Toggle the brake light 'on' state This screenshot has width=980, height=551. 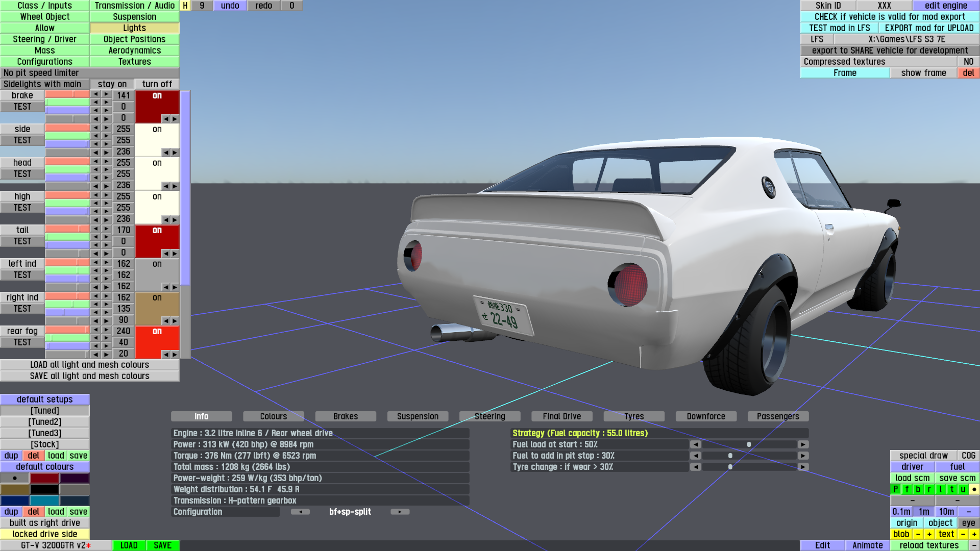tap(157, 96)
